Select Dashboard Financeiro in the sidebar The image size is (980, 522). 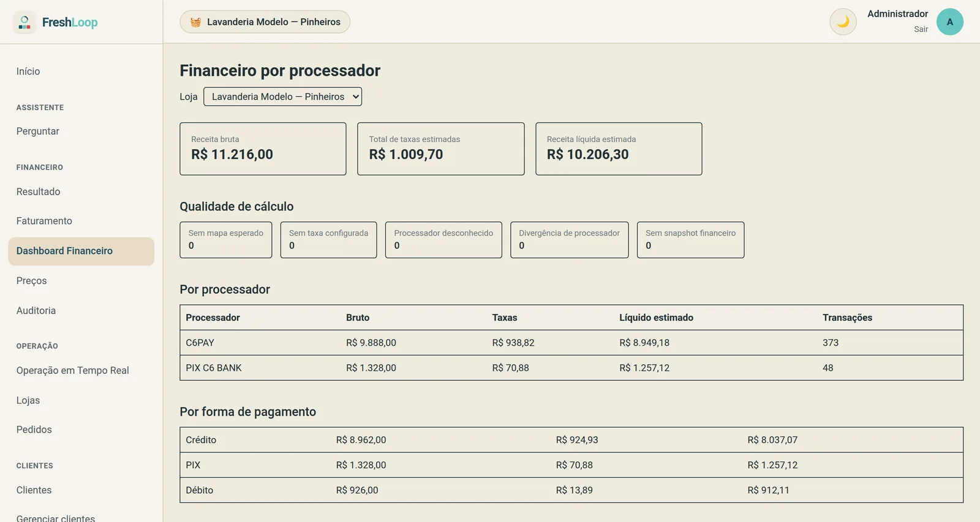tap(81, 251)
